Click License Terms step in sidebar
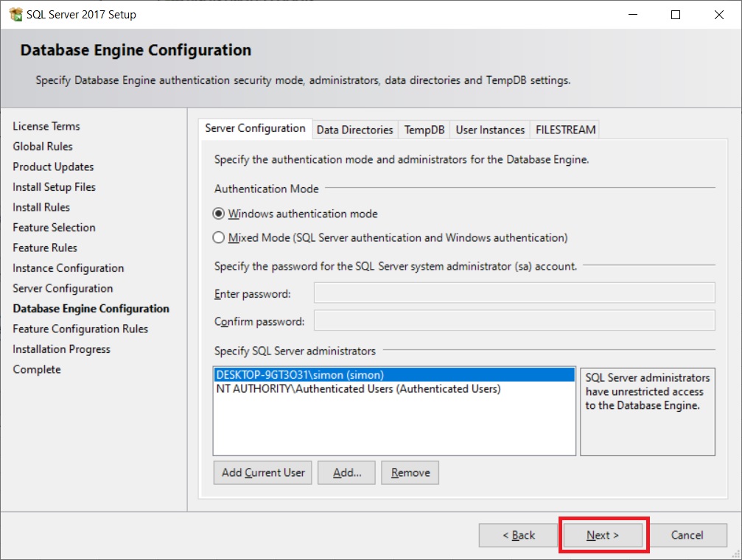 click(46, 127)
